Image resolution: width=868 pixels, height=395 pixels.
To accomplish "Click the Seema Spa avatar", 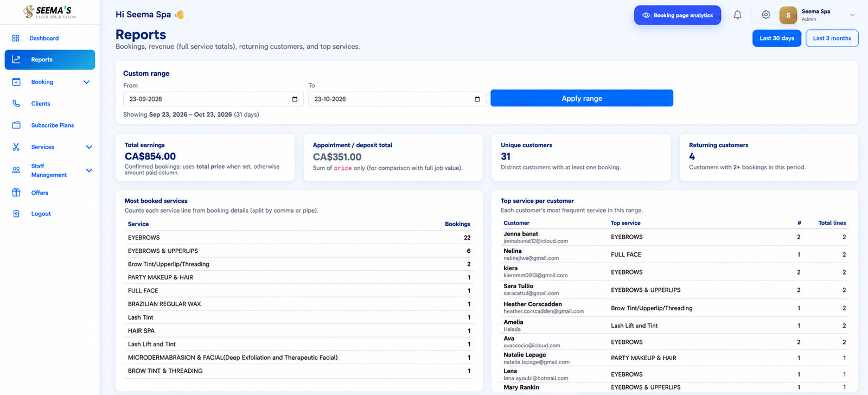I will pos(788,15).
